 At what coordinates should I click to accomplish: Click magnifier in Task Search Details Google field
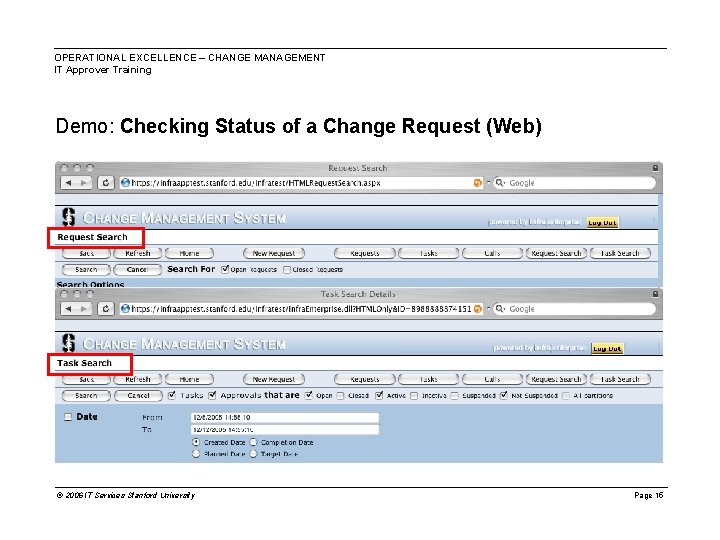click(500, 309)
